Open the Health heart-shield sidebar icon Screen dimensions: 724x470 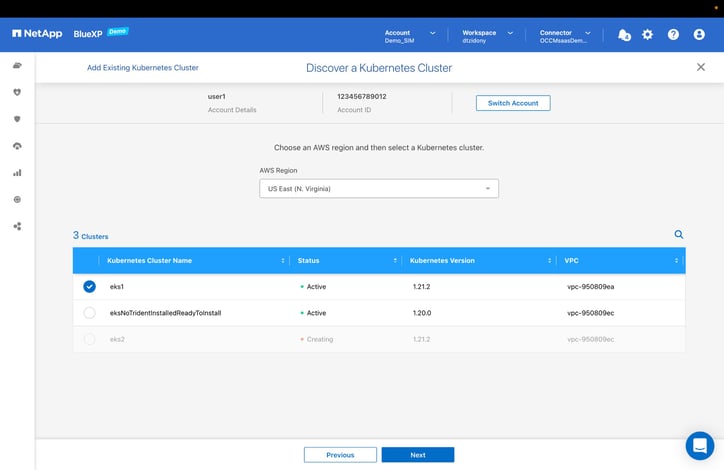click(x=17, y=92)
